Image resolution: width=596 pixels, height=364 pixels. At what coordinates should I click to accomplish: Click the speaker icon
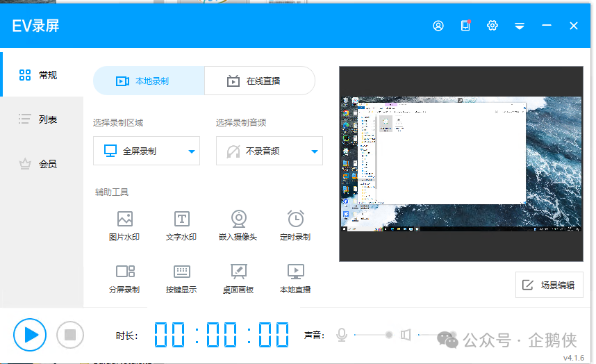pyautogui.click(x=406, y=335)
